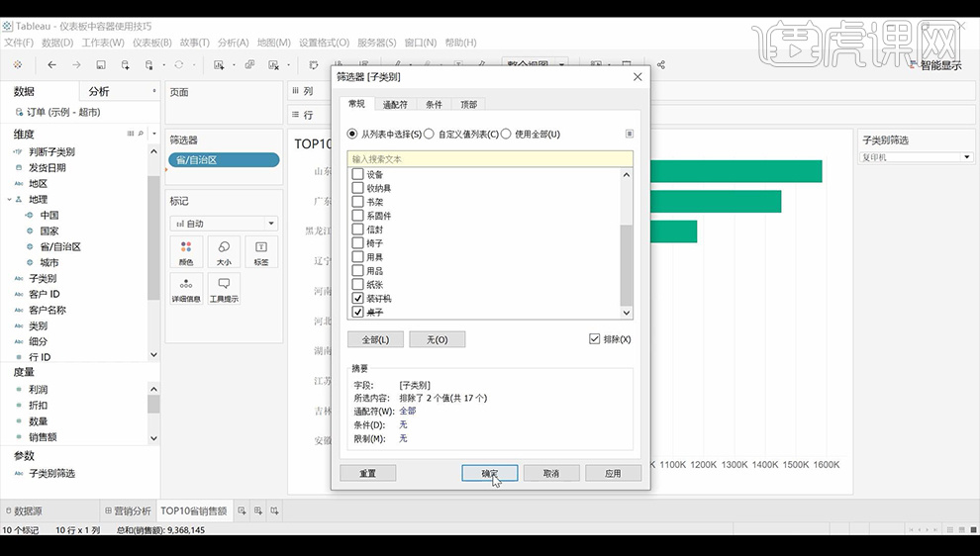The image size is (980, 556).
Task: Open the new worksheet icon dropdown arrow
Action: 234,64
